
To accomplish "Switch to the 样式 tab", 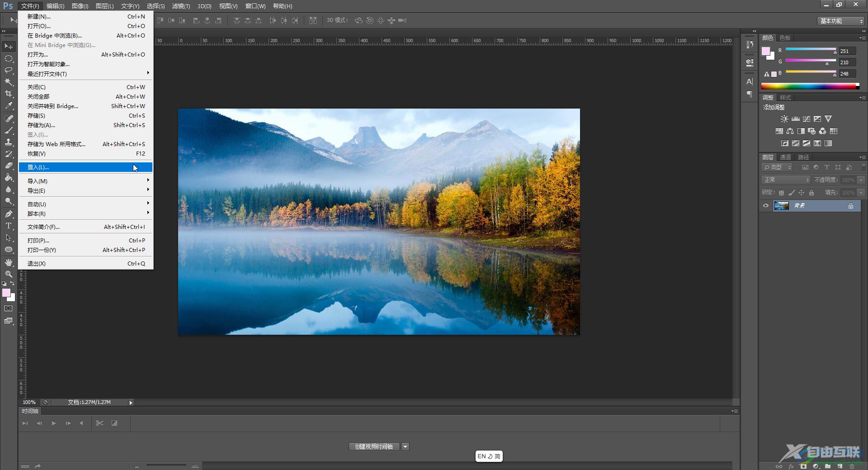I will pyautogui.click(x=786, y=98).
